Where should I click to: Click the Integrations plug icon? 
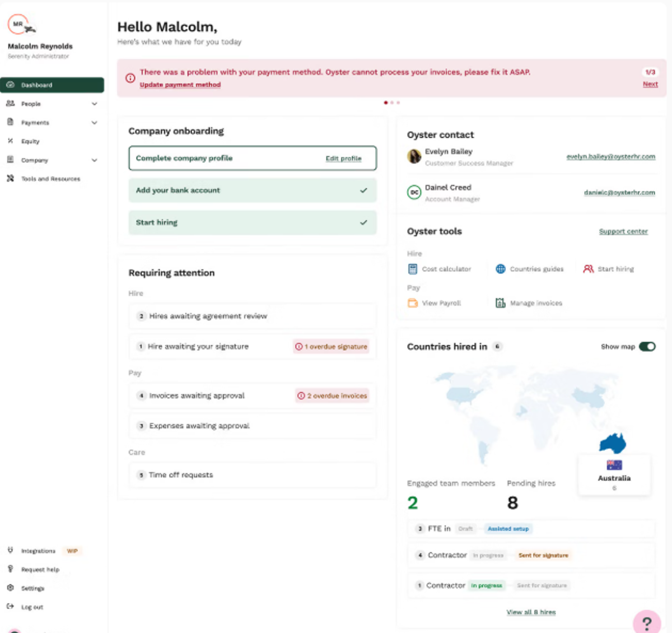pyautogui.click(x=10, y=550)
